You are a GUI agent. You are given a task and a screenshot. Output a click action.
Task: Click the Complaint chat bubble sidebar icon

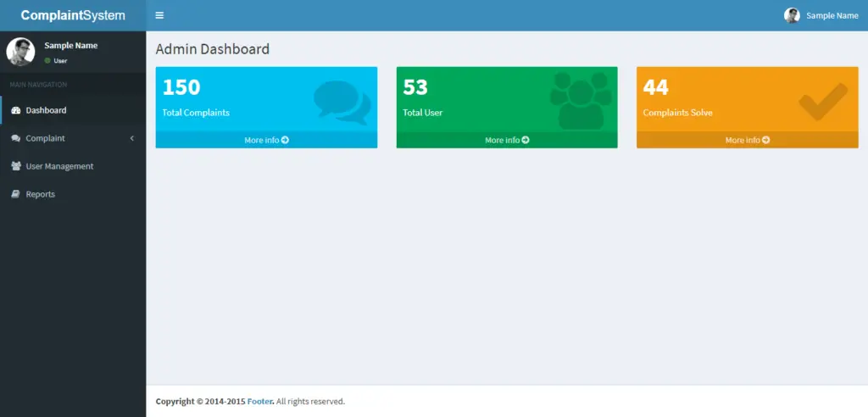pyautogui.click(x=16, y=138)
